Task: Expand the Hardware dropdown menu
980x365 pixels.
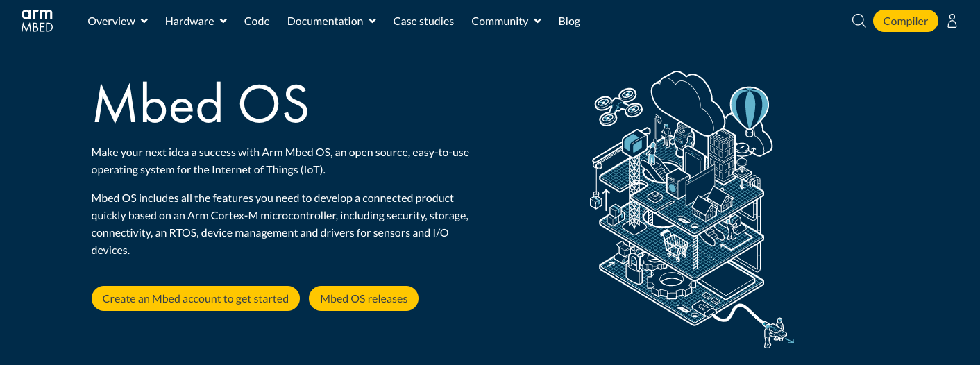Action: (196, 21)
